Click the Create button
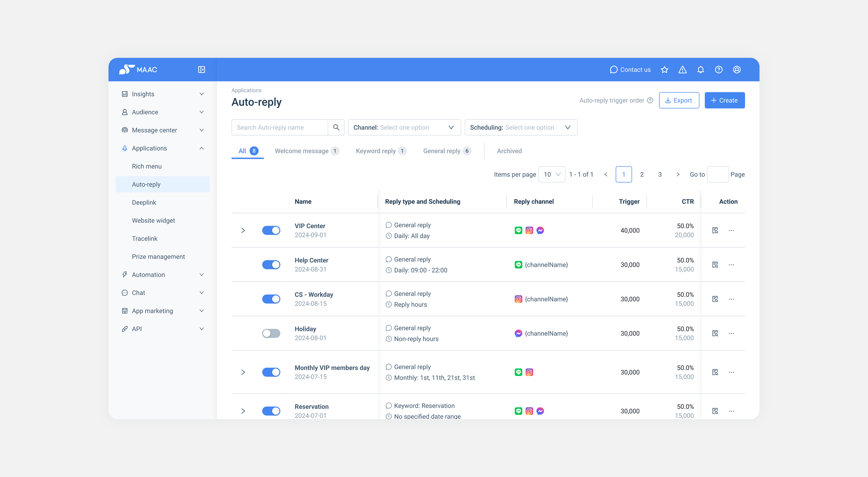 tap(724, 100)
